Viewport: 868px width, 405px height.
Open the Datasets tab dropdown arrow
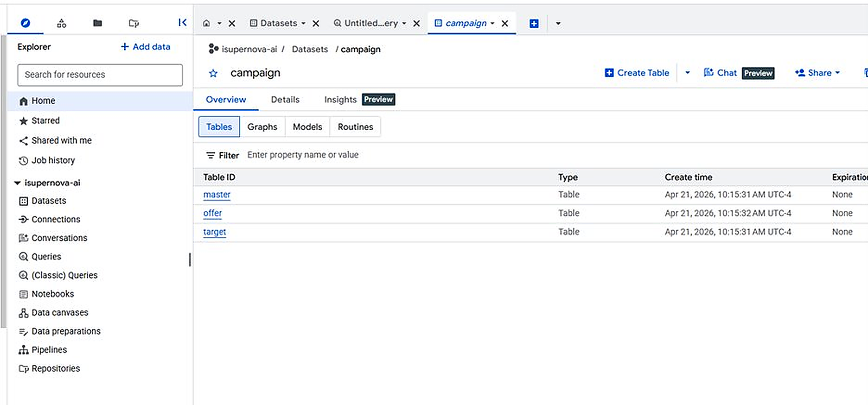303,23
